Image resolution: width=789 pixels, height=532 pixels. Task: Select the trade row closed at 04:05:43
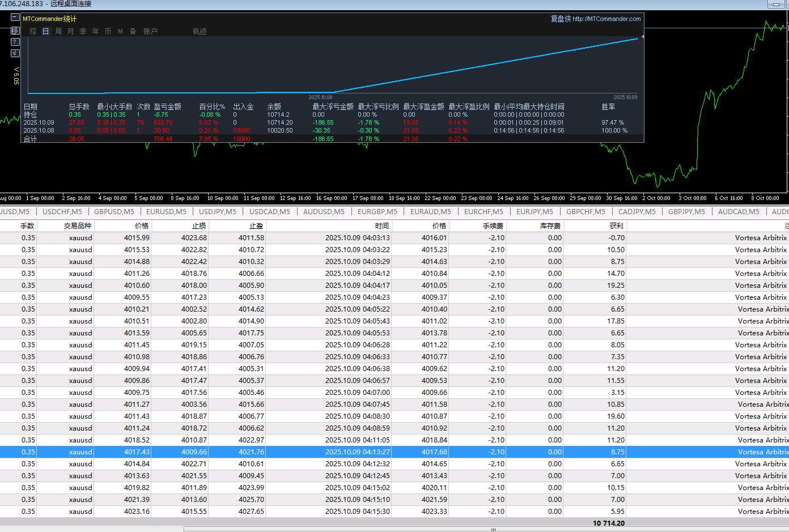tap(357, 321)
